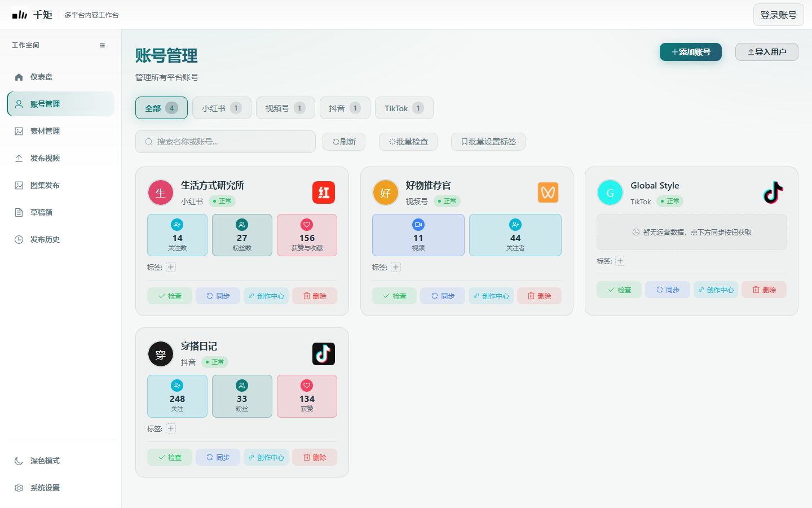This screenshot has height=508, width=812.
Task: Open 创作中心 for 好物推荐官
Action: (491, 296)
